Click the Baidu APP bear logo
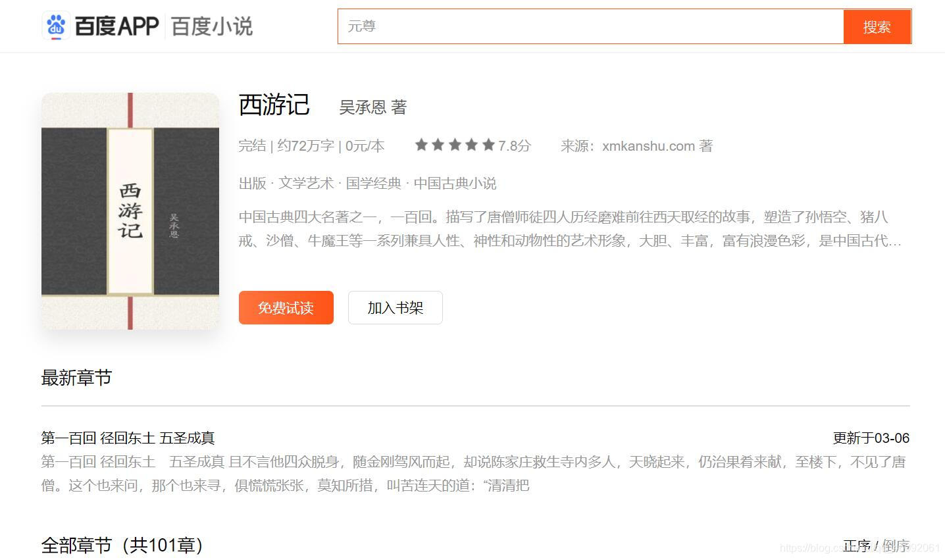945x560 pixels. click(x=57, y=25)
